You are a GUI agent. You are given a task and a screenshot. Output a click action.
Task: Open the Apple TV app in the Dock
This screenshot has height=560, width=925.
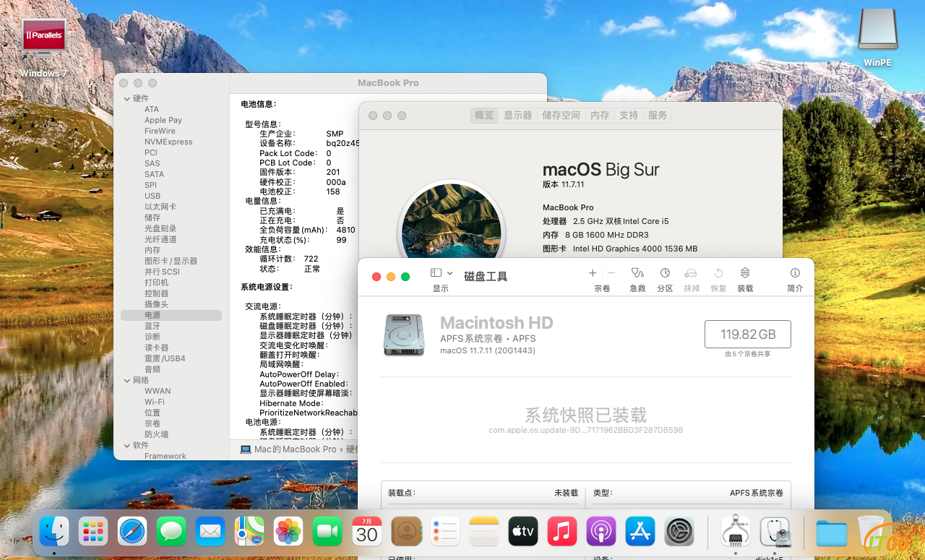523,532
